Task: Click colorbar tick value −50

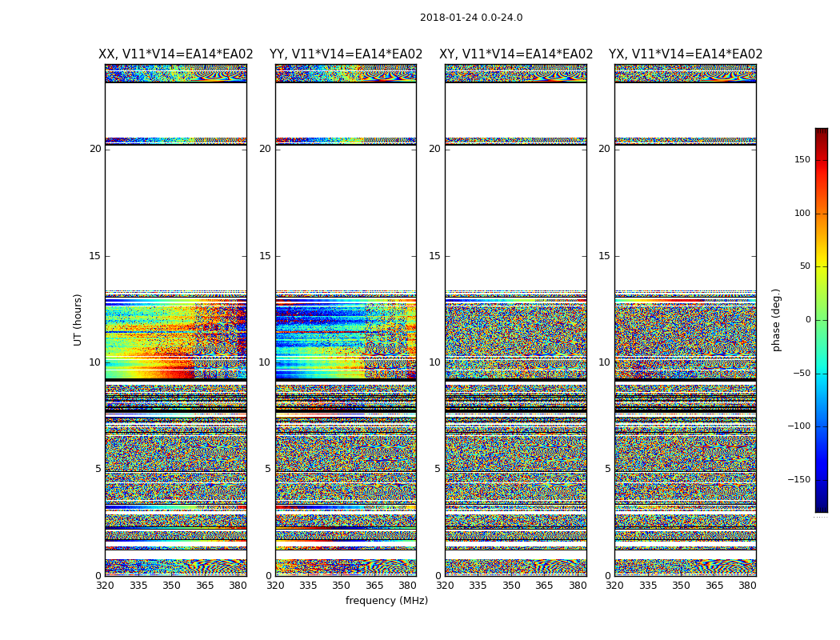Action: coord(802,373)
